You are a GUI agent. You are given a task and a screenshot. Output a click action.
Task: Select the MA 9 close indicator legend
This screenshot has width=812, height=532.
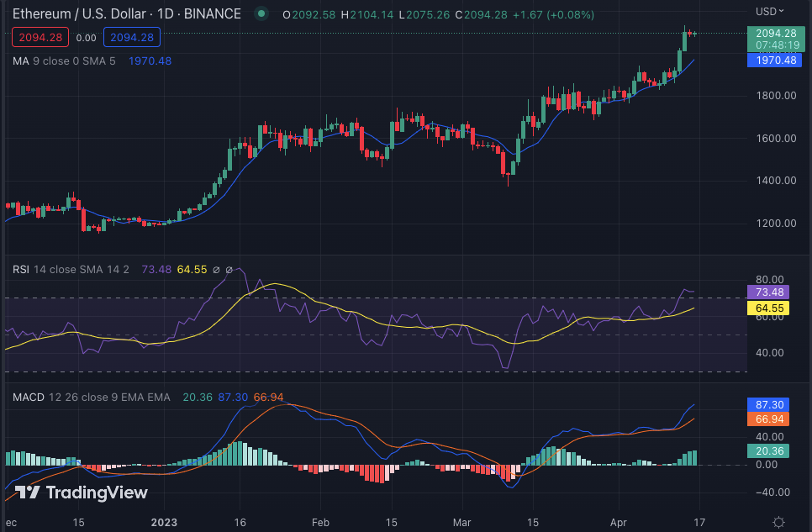click(64, 61)
